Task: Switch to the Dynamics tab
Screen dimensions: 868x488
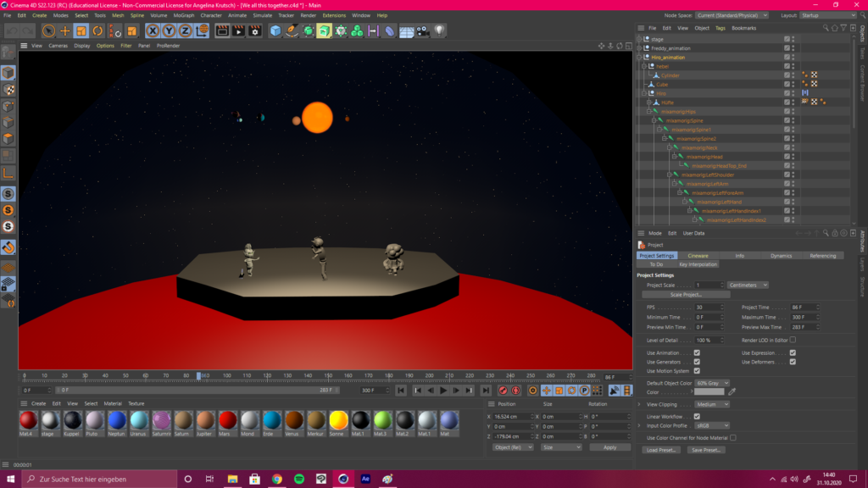Action: 781,255
